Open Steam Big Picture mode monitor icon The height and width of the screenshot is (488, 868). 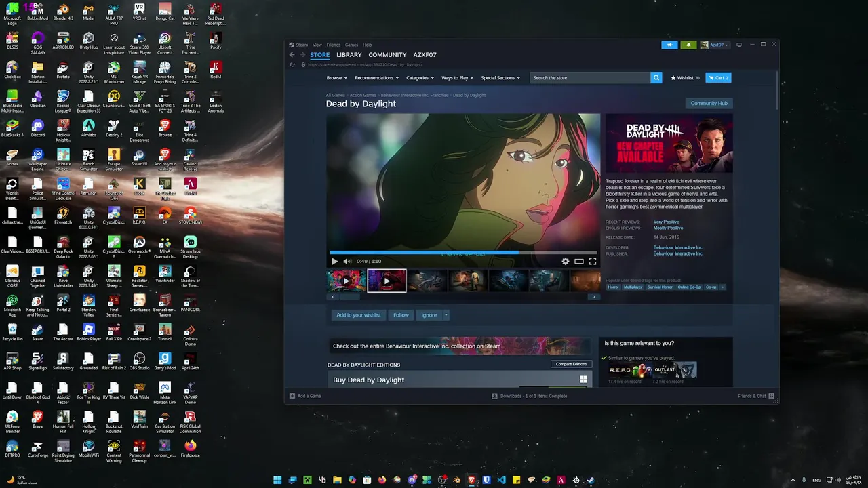coord(739,45)
